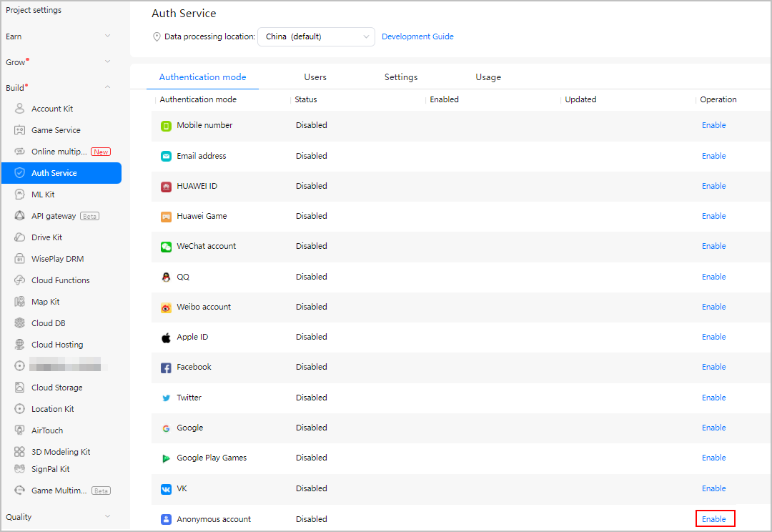Open Cloud DB via its database icon
The image size is (772, 532).
tap(20, 323)
